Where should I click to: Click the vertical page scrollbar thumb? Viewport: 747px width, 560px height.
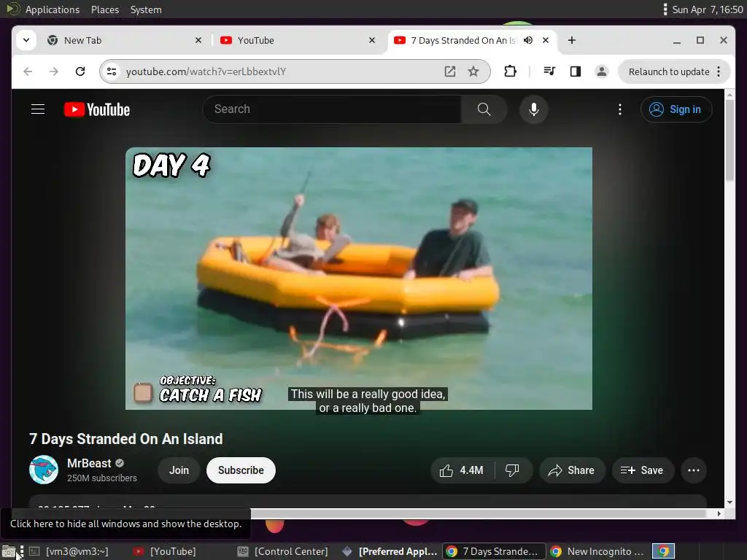tap(729, 141)
